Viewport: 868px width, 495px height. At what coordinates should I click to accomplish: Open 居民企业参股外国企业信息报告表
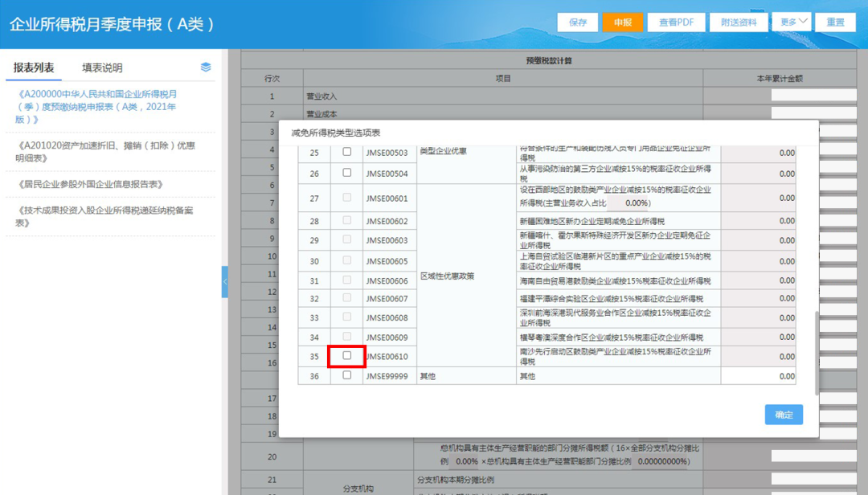point(91,184)
